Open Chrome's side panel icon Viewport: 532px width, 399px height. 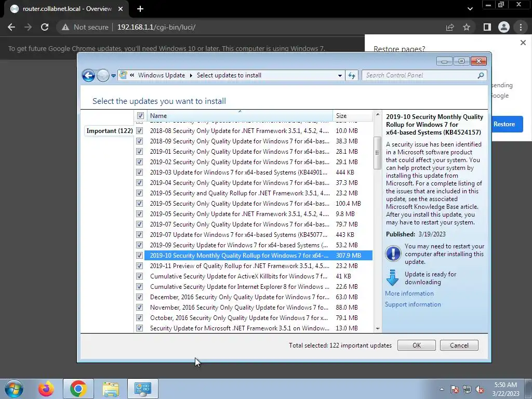pyautogui.click(x=487, y=27)
